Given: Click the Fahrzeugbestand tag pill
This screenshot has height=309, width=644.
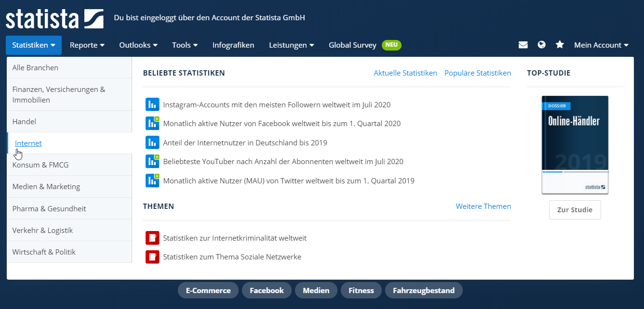Looking at the screenshot, I should pos(424,290).
